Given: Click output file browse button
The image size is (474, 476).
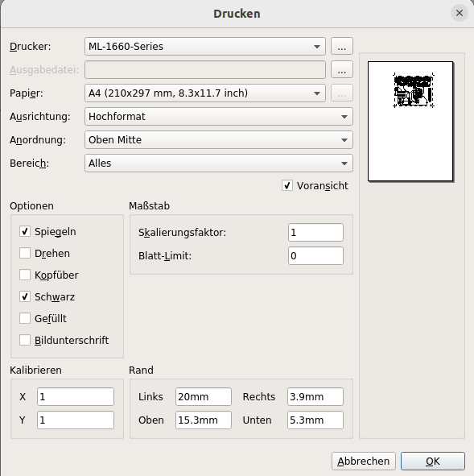Looking at the screenshot, I should coord(342,70).
